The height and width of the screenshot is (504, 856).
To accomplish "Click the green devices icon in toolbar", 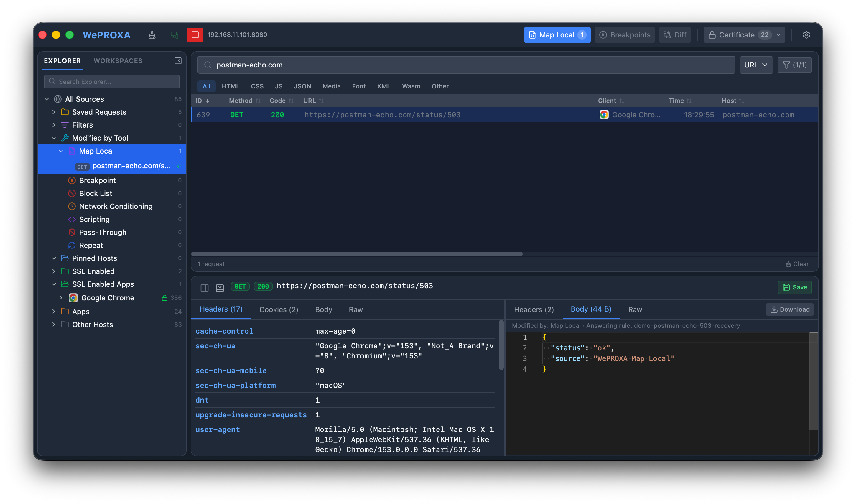I will (174, 35).
